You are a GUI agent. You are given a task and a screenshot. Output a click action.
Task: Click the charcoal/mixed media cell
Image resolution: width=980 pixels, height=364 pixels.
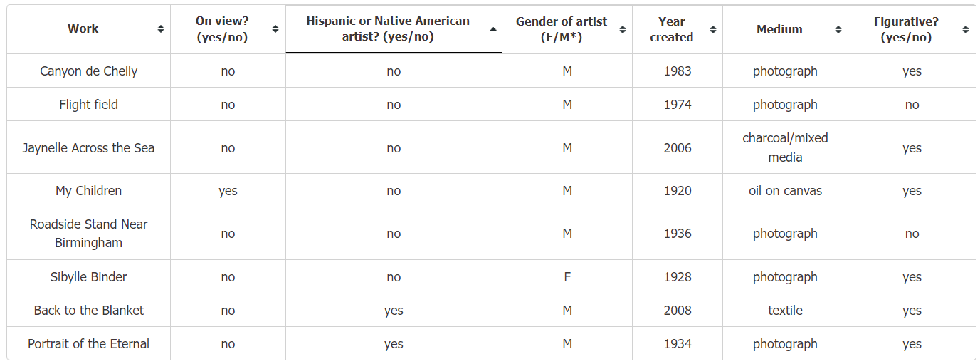pos(785,147)
